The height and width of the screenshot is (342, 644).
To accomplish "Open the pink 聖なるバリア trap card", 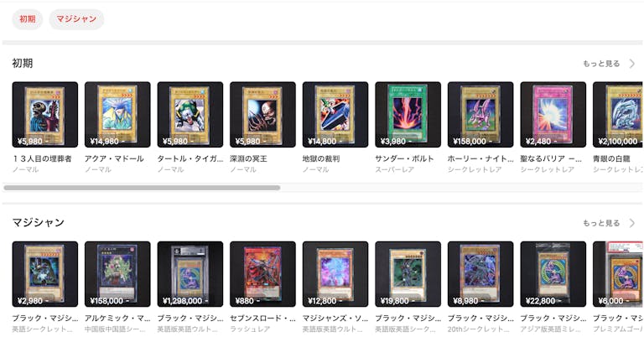I will 553,115.
